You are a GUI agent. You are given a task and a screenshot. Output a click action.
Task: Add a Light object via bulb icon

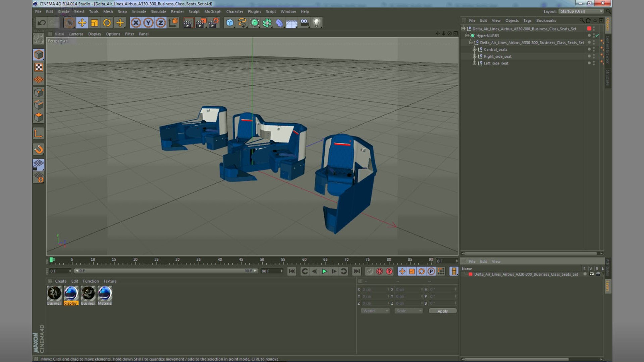pyautogui.click(x=316, y=23)
